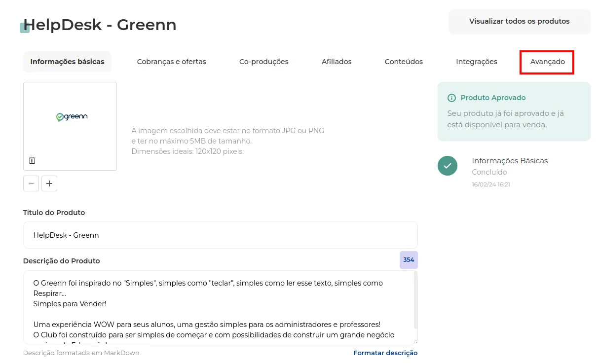Click the Formatar descrição link

pyautogui.click(x=385, y=353)
